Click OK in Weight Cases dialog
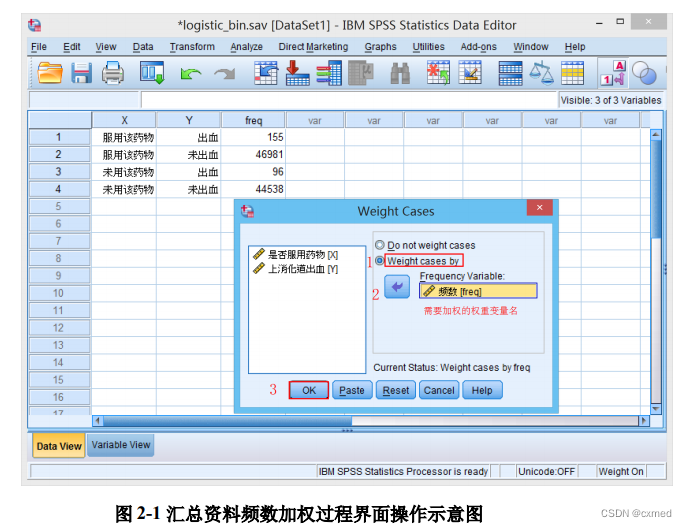 click(308, 390)
